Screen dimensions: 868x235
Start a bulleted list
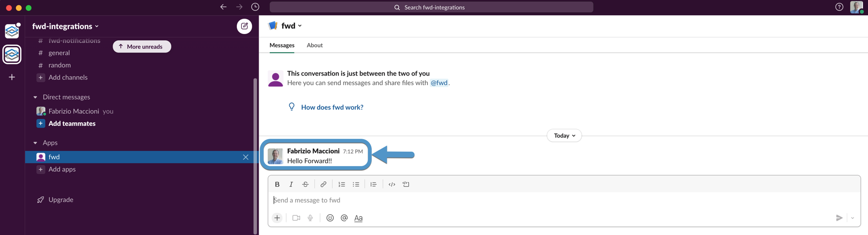click(356, 184)
